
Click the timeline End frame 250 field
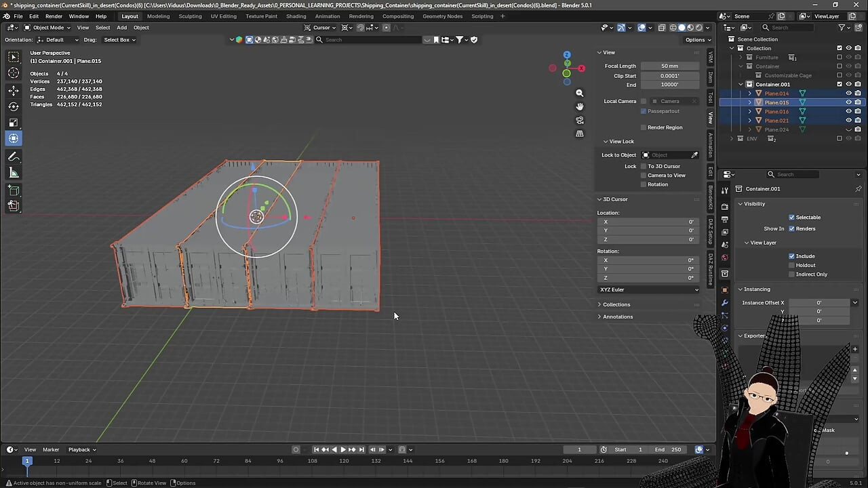pyautogui.click(x=669, y=449)
